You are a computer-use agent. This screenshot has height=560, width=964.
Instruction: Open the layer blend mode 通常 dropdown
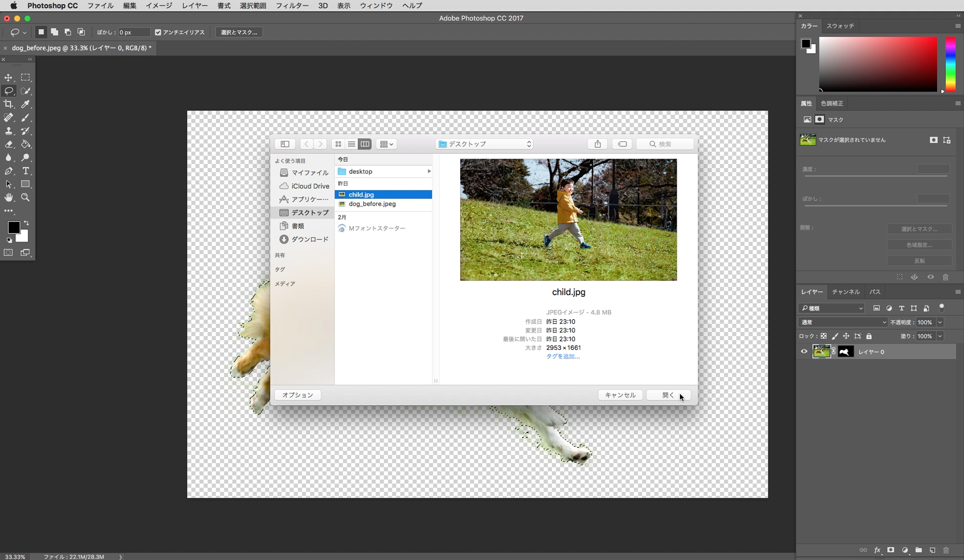[843, 322]
